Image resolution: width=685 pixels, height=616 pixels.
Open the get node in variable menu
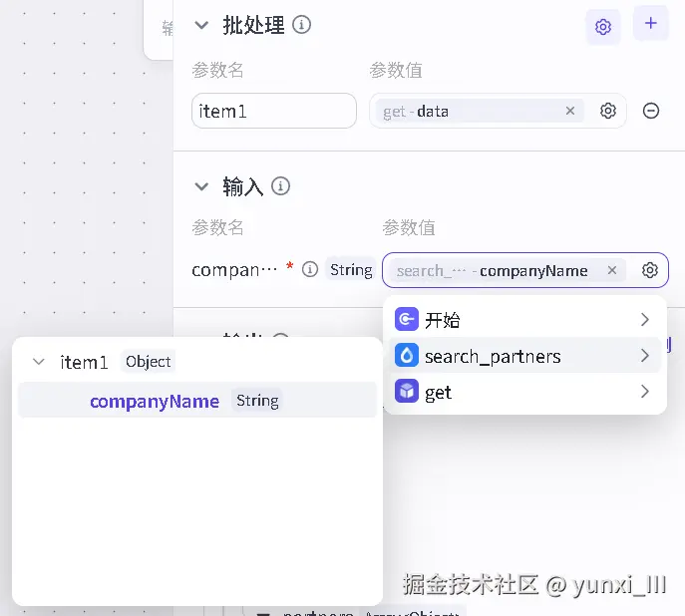(x=524, y=391)
